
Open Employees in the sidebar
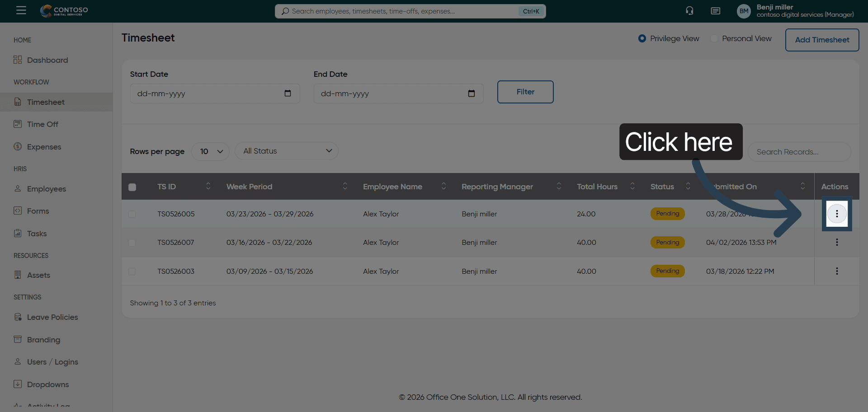[46, 189]
